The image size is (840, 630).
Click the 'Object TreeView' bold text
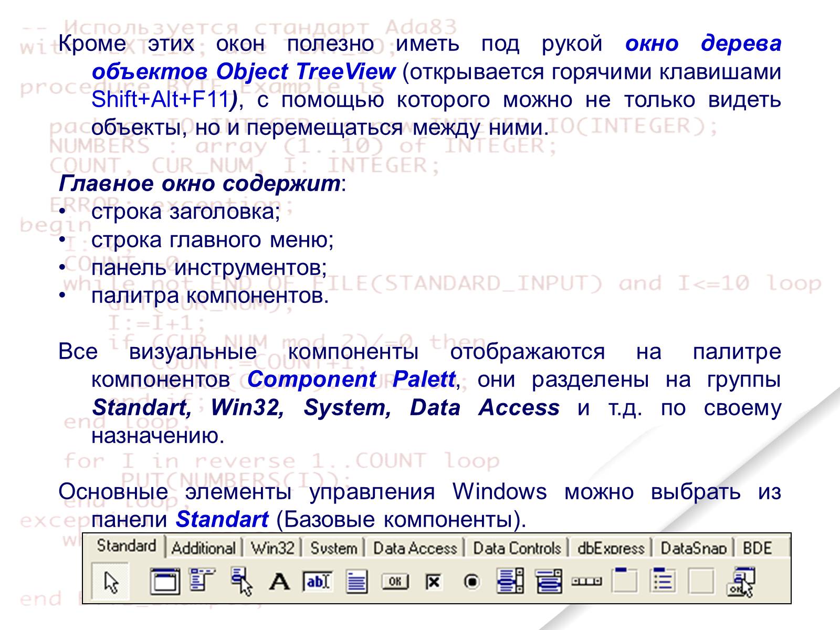(x=306, y=71)
